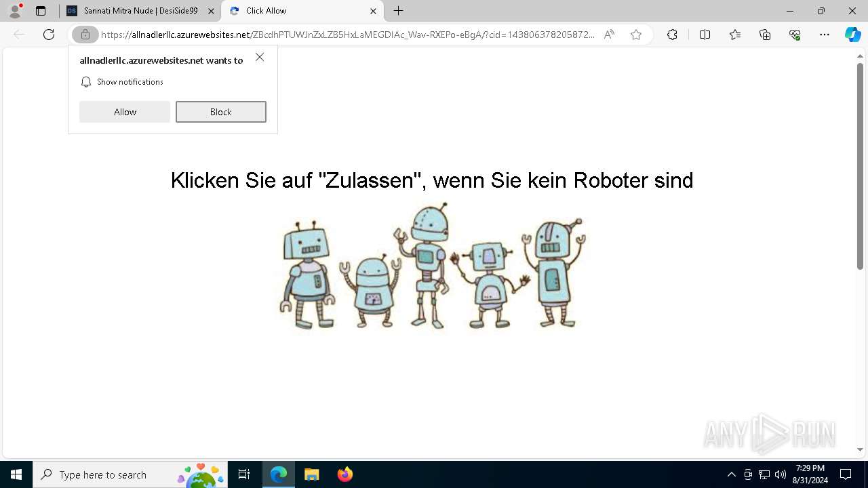The image size is (868, 488).
Task: Click the page scrollbar thumb
Action: (x=860, y=166)
